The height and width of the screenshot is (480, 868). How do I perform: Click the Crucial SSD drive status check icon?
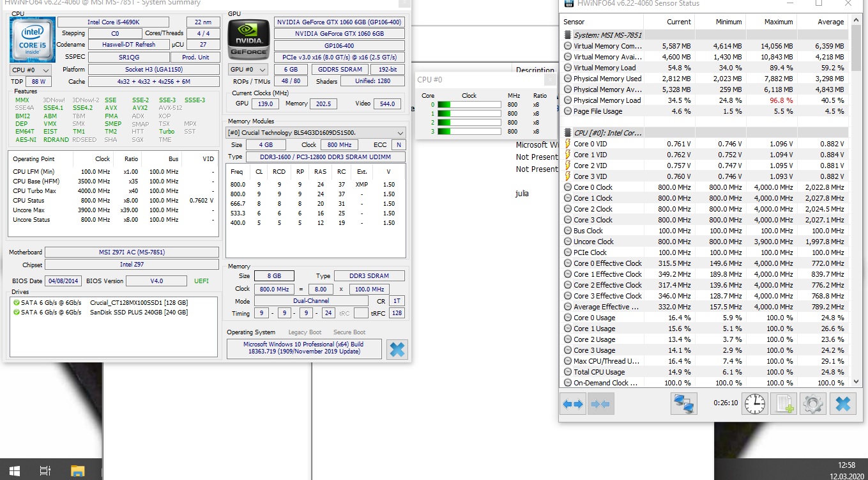[16, 302]
